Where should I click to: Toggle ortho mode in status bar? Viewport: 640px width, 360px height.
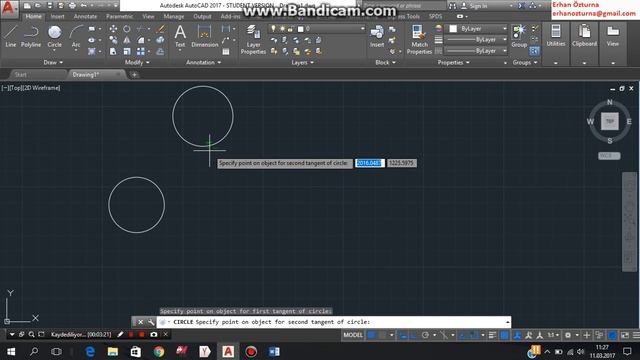pos(413,335)
